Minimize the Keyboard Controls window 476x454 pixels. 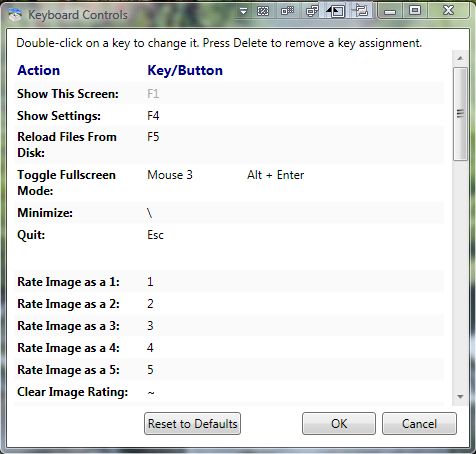point(390,11)
